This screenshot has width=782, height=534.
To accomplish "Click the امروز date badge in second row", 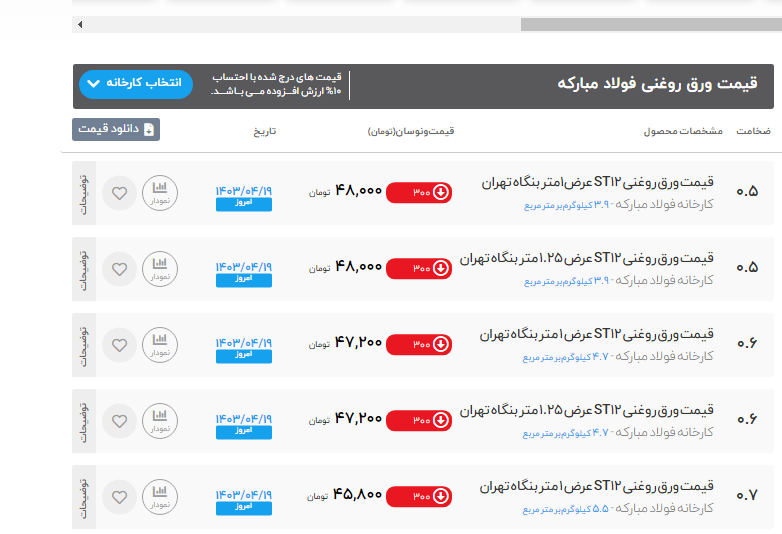I will click(243, 280).
